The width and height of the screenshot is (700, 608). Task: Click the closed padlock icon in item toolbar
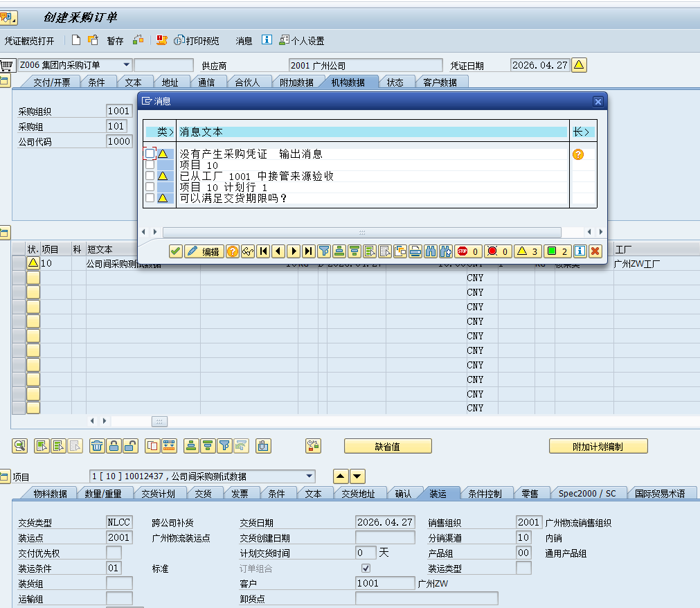[x=114, y=446]
